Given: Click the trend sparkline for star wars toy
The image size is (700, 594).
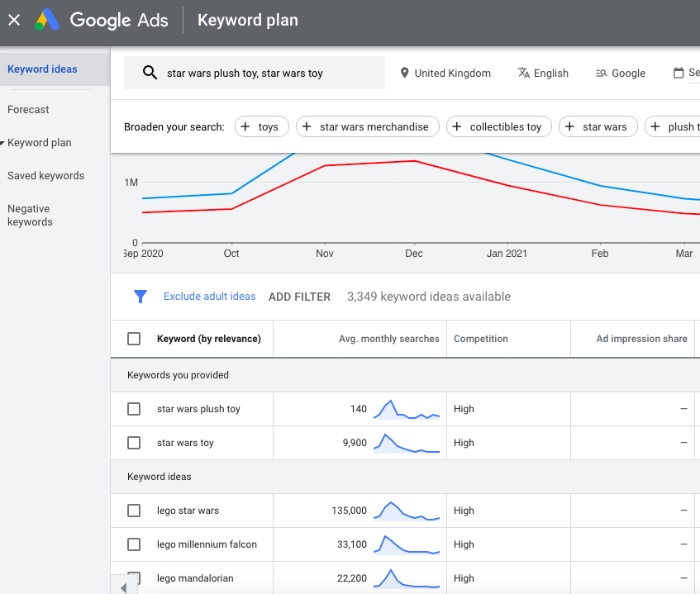Looking at the screenshot, I should (407, 443).
